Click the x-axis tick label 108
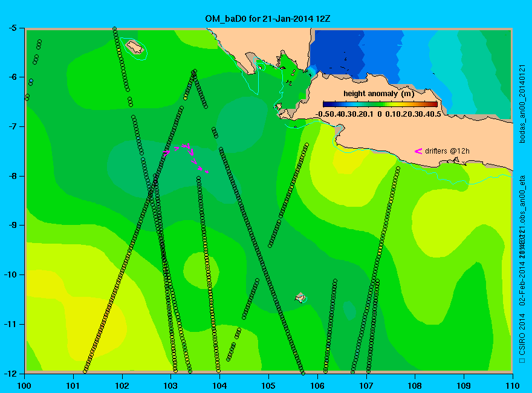The width and height of the screenshot is (532, 393). [x=415, y=386]
